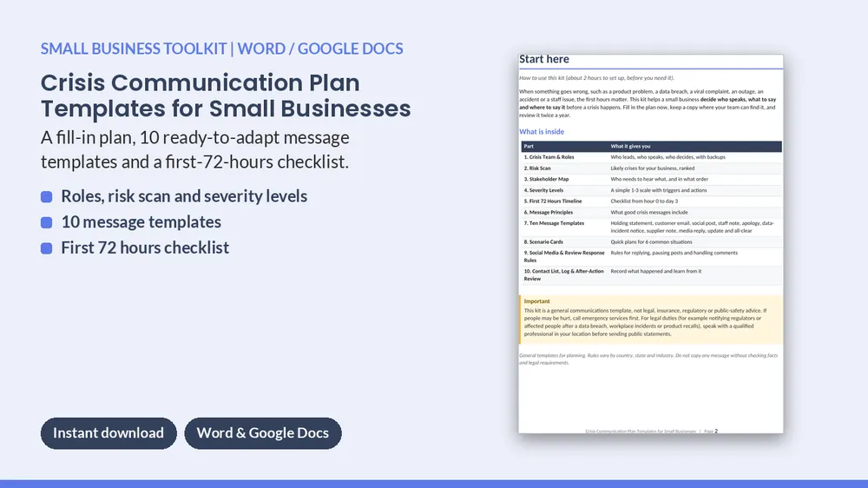Screen dimensions: 868x488
Task: Click the Small Business Toolkit header line
Action: 222,49
